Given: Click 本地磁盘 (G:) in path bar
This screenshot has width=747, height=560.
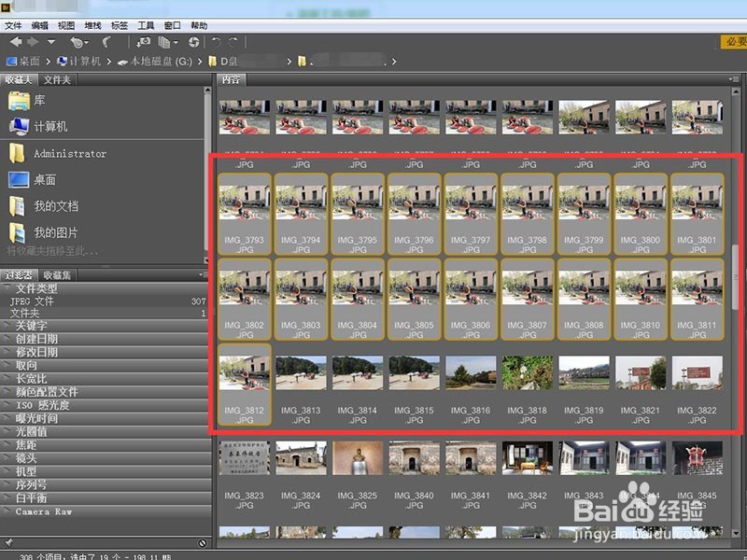Looking at the screenshot, I should click(x=155, y=62).
